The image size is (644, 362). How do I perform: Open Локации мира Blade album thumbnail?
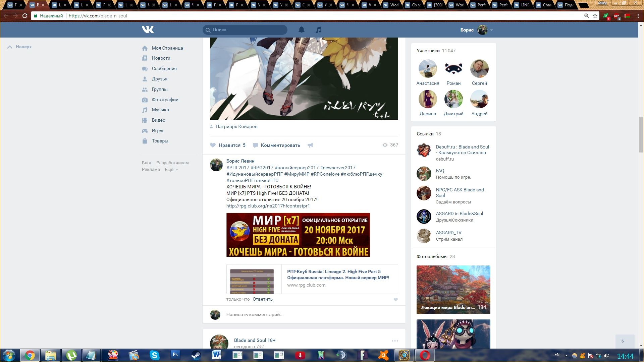(x=453, y=290)
